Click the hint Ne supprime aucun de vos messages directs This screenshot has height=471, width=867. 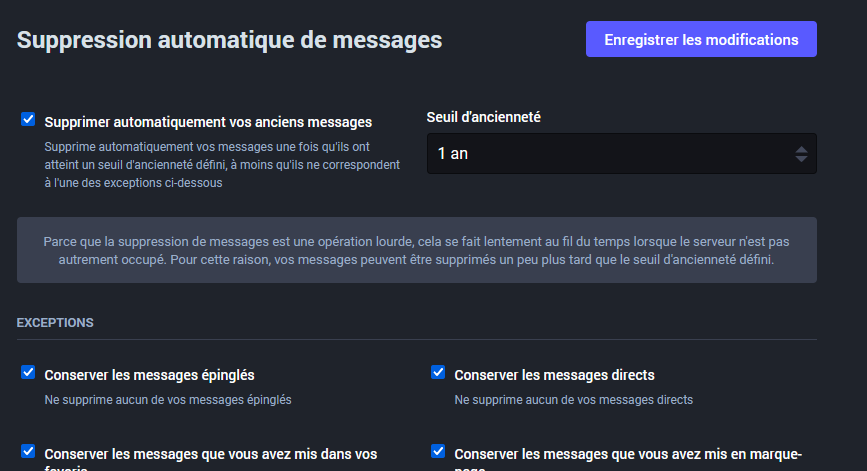pyautogui.click(x=573, y=399)
